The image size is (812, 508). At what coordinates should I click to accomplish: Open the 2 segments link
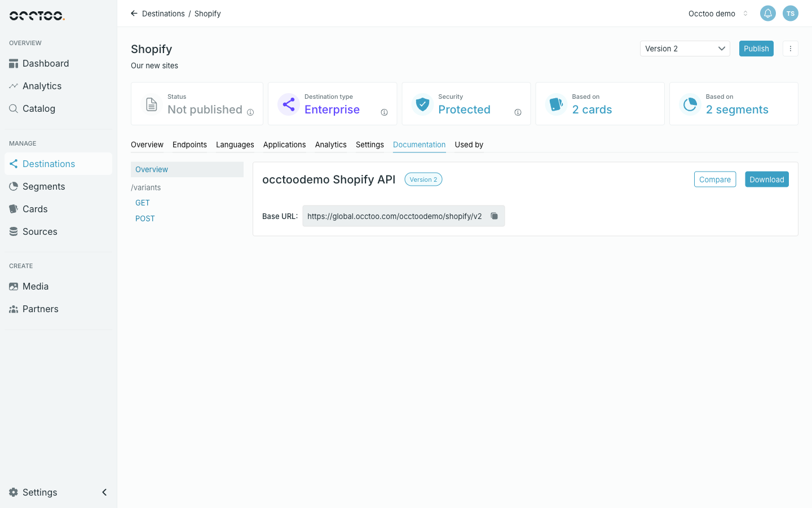(737, 110)
